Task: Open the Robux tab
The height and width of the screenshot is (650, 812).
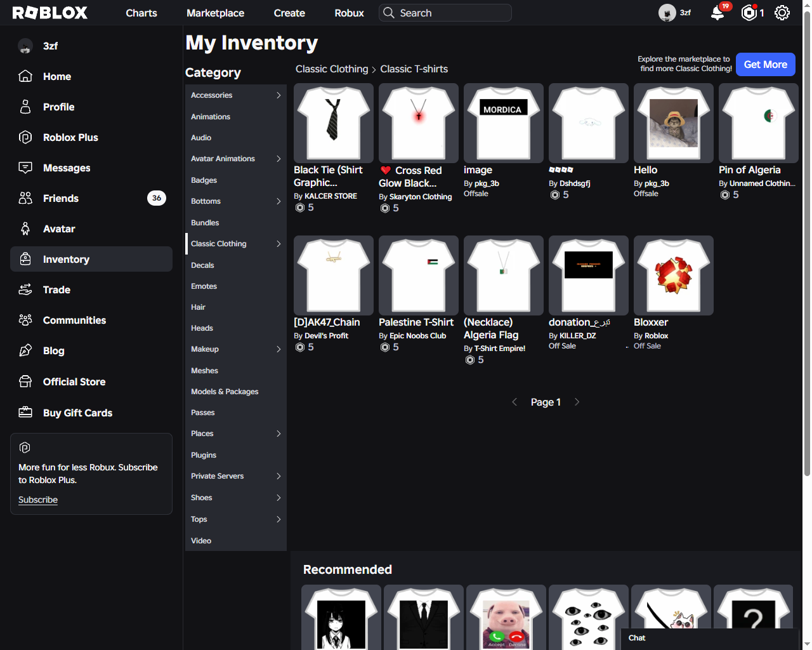Action: point(349,13)
